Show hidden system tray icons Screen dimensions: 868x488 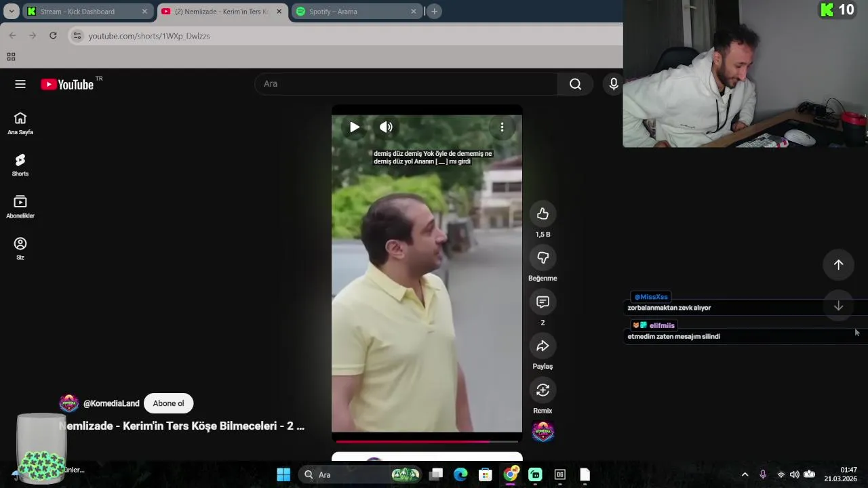[745, 474]
